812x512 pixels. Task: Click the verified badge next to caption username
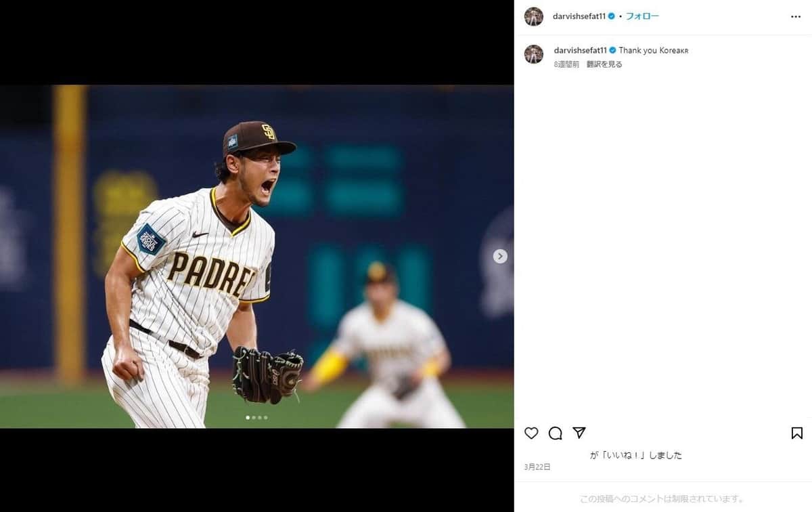pyautogui.click(x=613, y=50)
